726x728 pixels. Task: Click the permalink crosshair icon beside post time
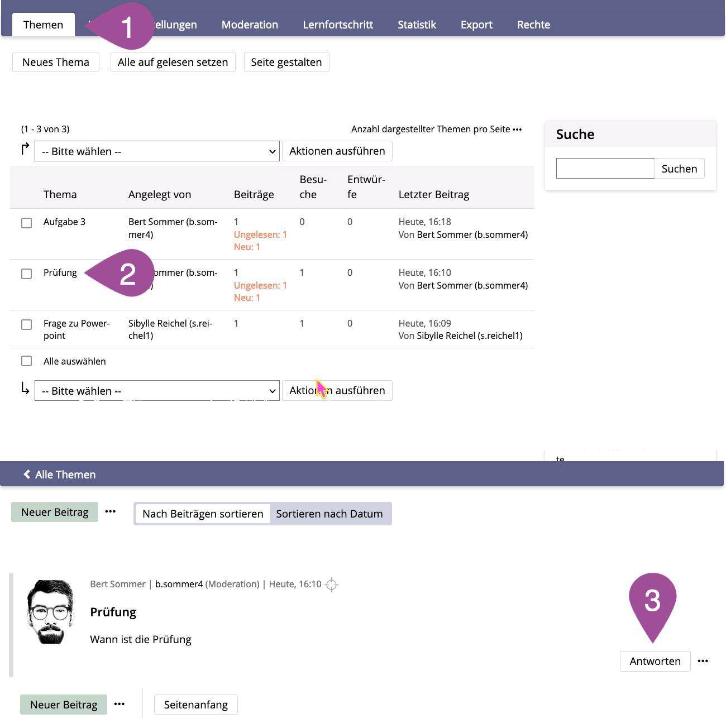pyautogui.click(x=331, y=585)
